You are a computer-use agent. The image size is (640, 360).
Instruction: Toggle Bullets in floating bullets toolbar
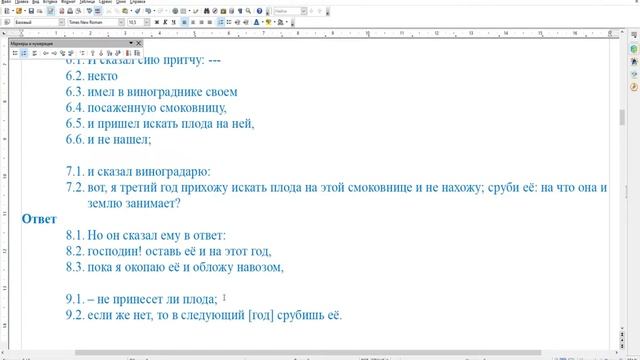15,53
